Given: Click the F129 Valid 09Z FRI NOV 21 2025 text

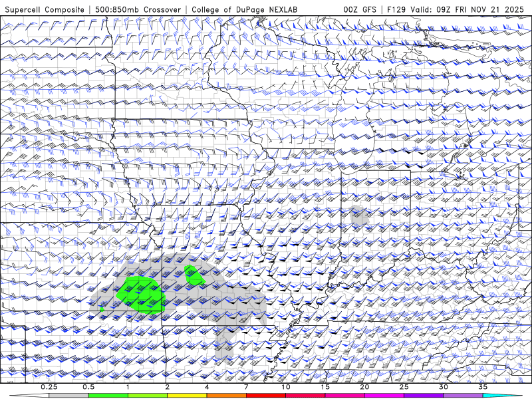Looking at the screenshot, I should pos(456,9).
